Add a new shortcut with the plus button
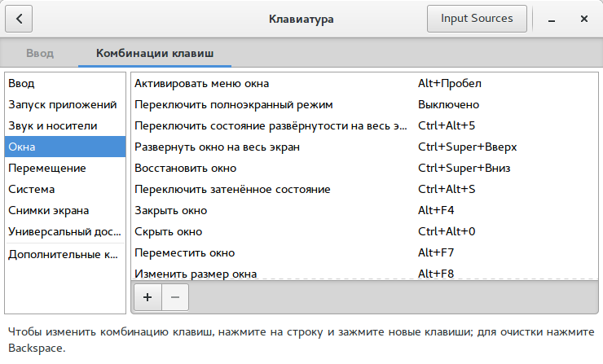Screen dimensions: 603x364 (x=147, y=297)
